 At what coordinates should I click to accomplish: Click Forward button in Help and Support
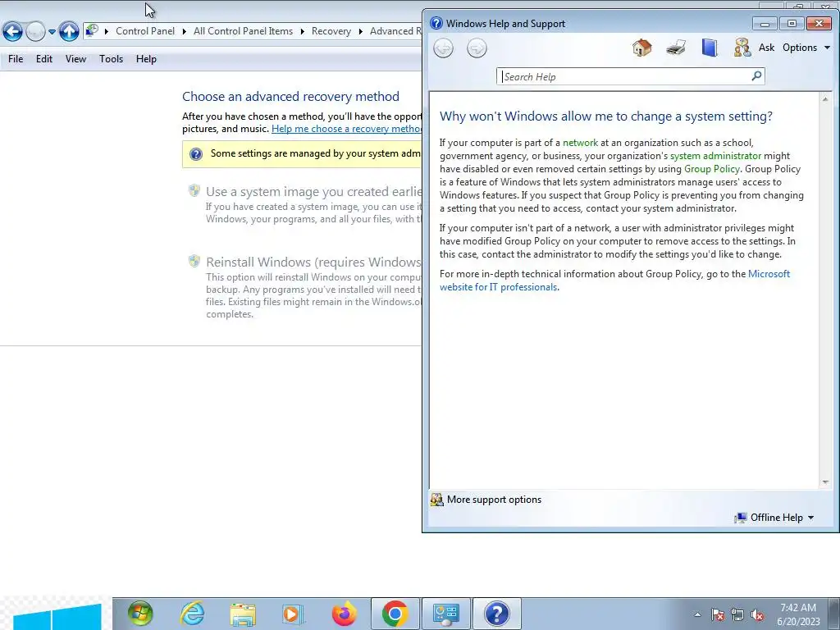[x=477, y=48]
